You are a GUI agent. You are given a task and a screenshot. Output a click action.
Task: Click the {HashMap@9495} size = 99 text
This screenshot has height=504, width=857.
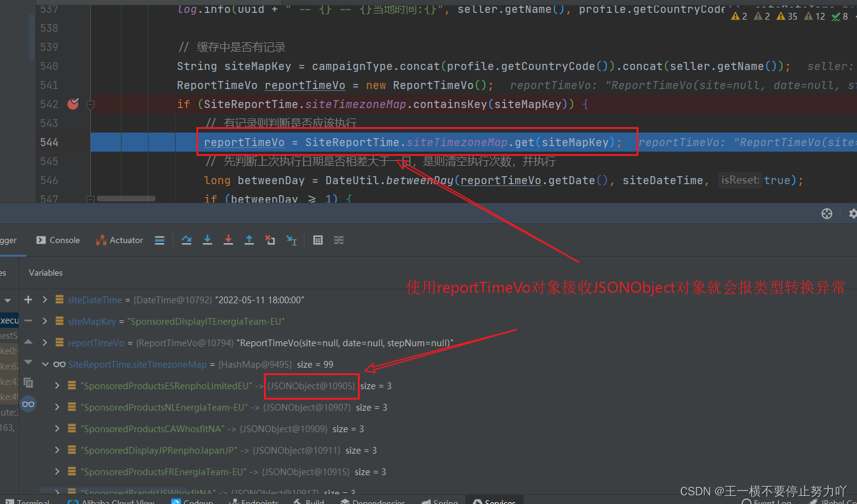276,364
